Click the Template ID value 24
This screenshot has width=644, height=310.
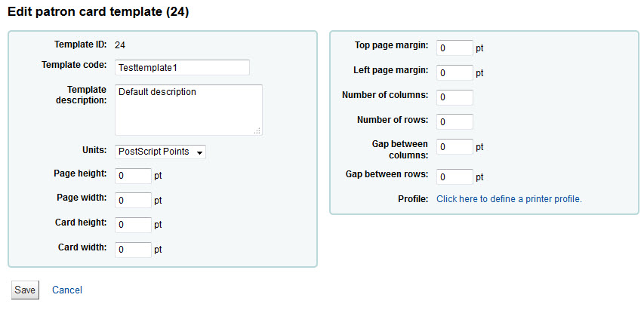(x=120, y=45)
